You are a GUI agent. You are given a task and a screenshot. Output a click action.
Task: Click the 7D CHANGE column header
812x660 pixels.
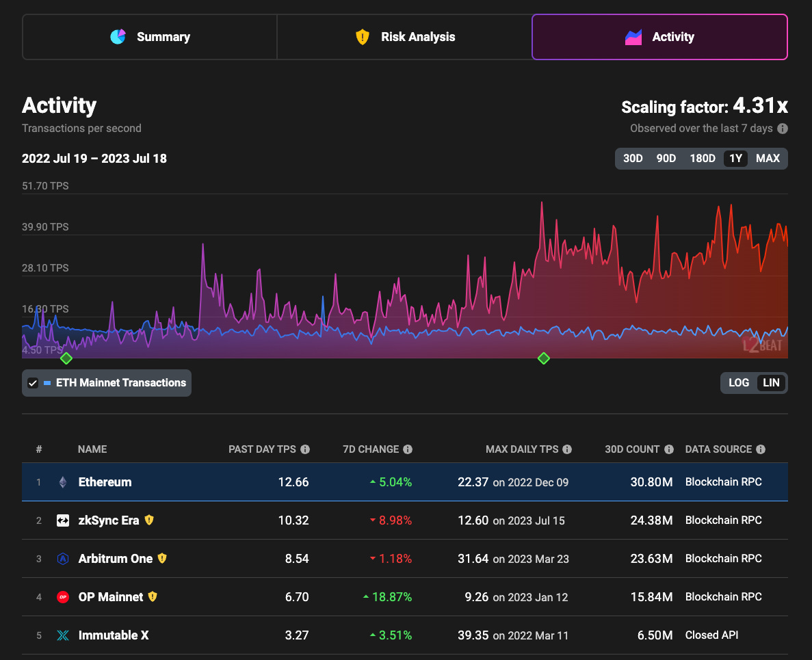coord(371,449)
